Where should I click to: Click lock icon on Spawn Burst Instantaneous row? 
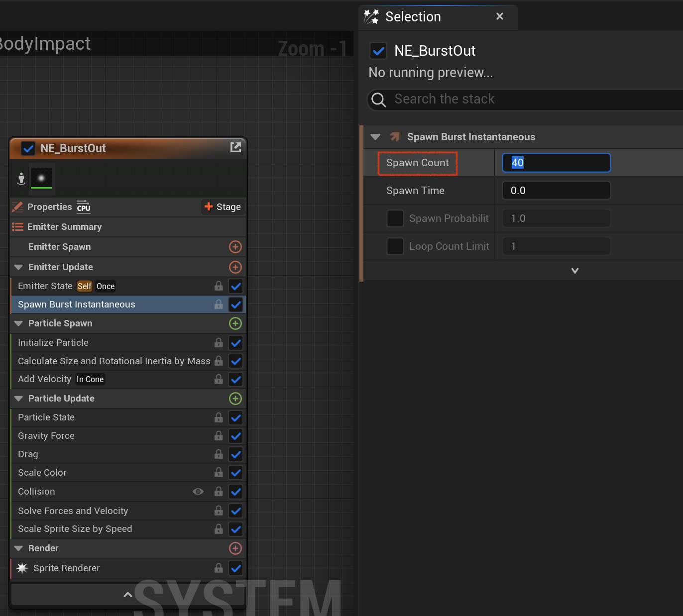pos(219,304)
